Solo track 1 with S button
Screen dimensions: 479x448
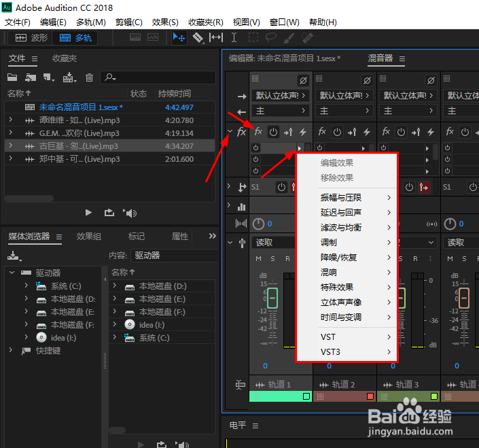[x=273, y=259]
